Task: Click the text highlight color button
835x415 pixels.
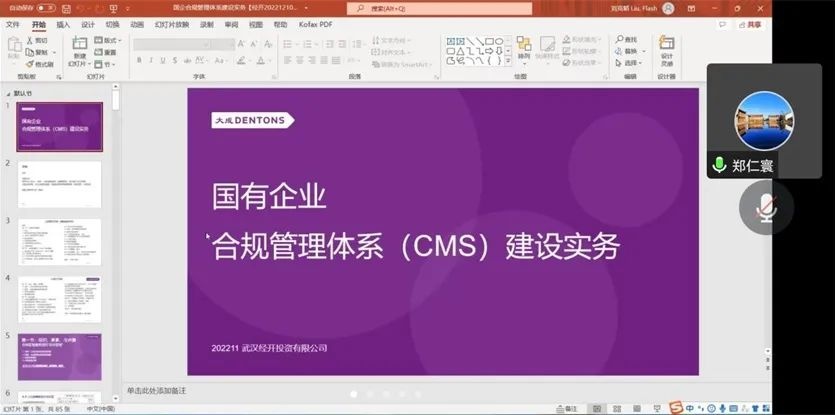Action: pyautogui.click(x=241, y=61)
